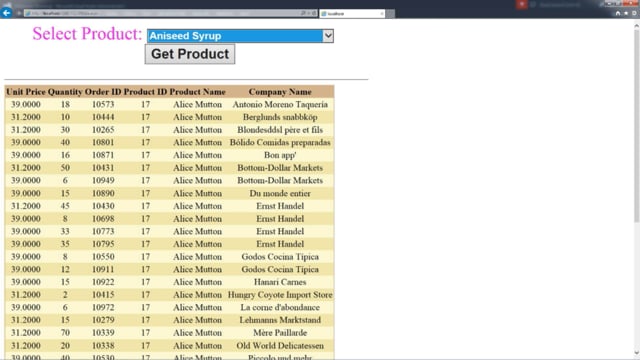Click order ID 10339
This screenshot has height=360, width=640.
pos(103,333)
